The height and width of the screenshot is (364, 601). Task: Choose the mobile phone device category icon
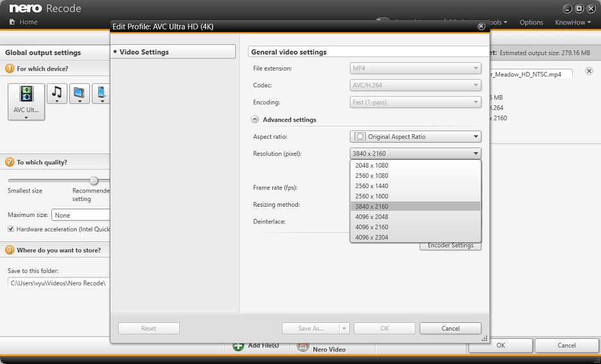(x=101, y=93)
